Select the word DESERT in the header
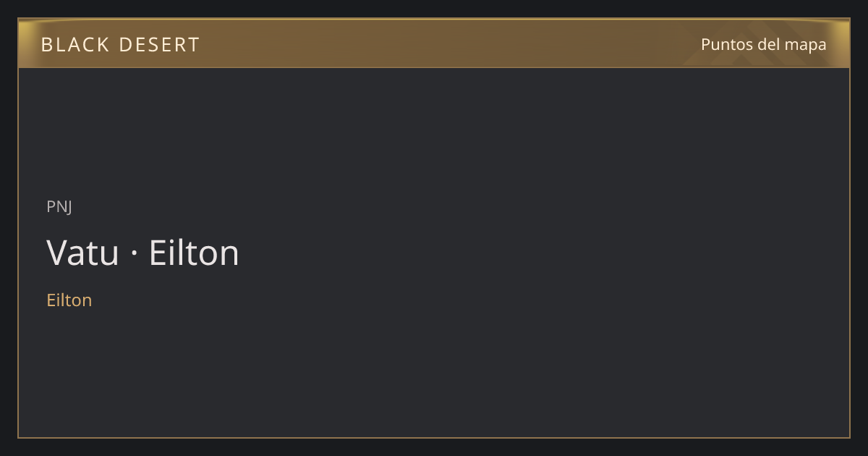Viewport: 868px width, 456px height. click(159, 45)
